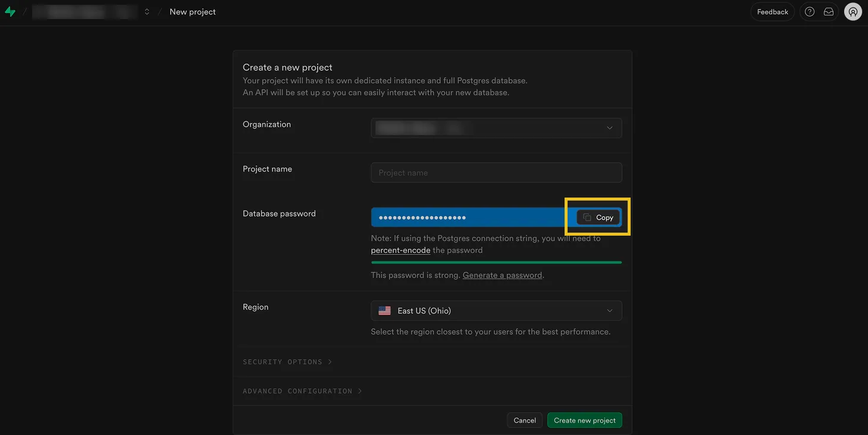Click the Supabase logo icon
The width and height of the screenshot is (868, 435).
[10, 11]
